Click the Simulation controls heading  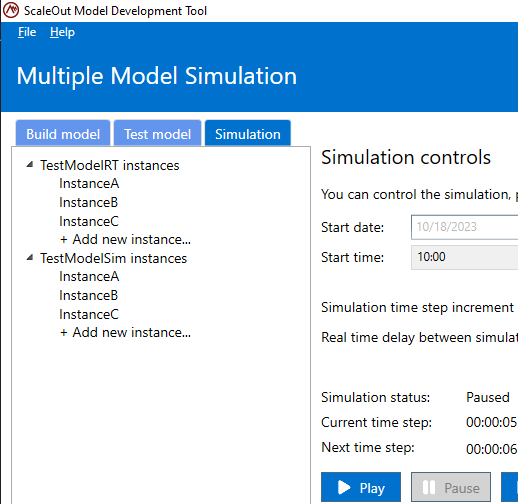click(x=406, y=157)
